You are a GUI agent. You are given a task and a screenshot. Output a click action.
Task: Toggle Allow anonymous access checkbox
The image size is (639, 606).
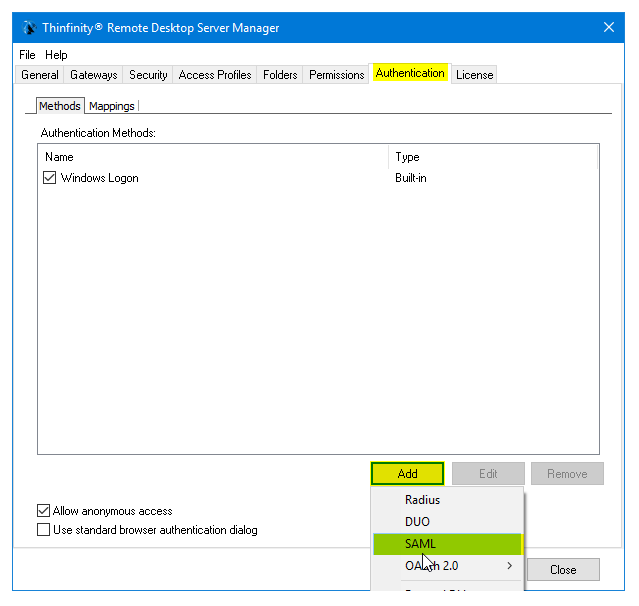click(x=43, y=511)
